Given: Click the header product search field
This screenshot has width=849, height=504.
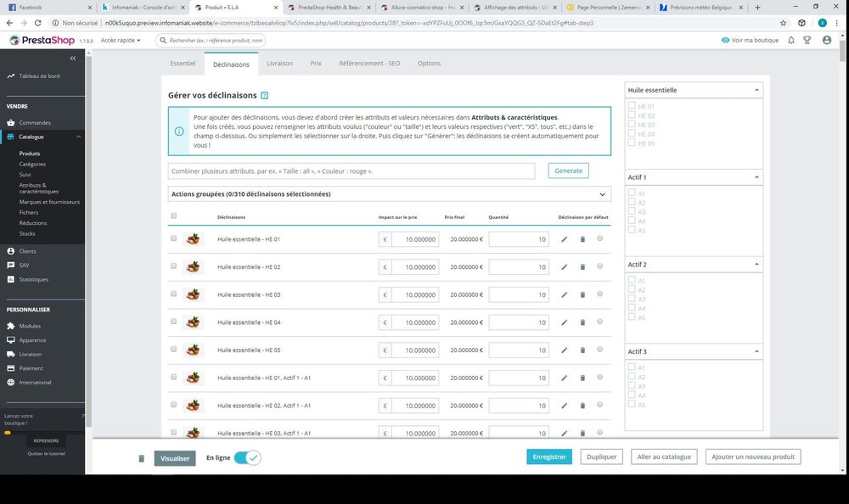Looking at the screenshot, I should pyautogui.click(x=211, y=40).
